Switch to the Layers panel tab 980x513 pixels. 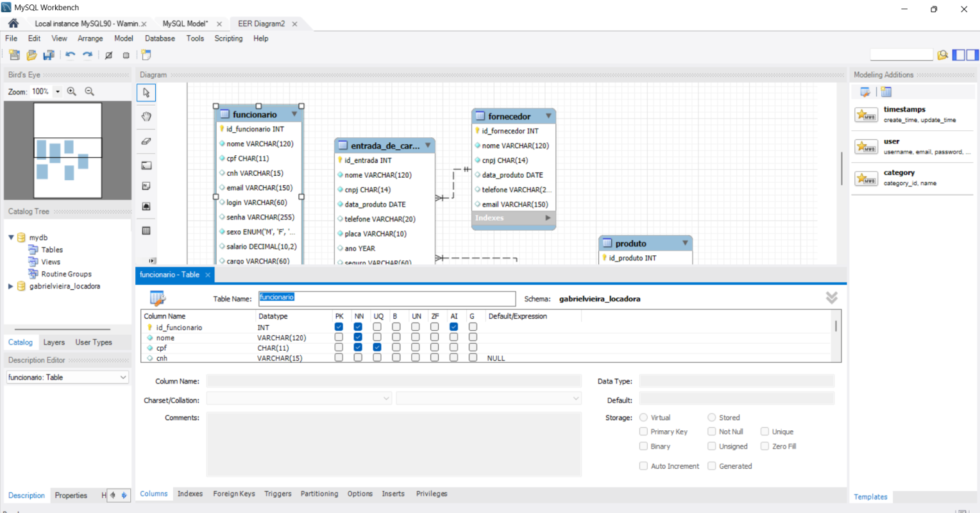click(54, 342)
